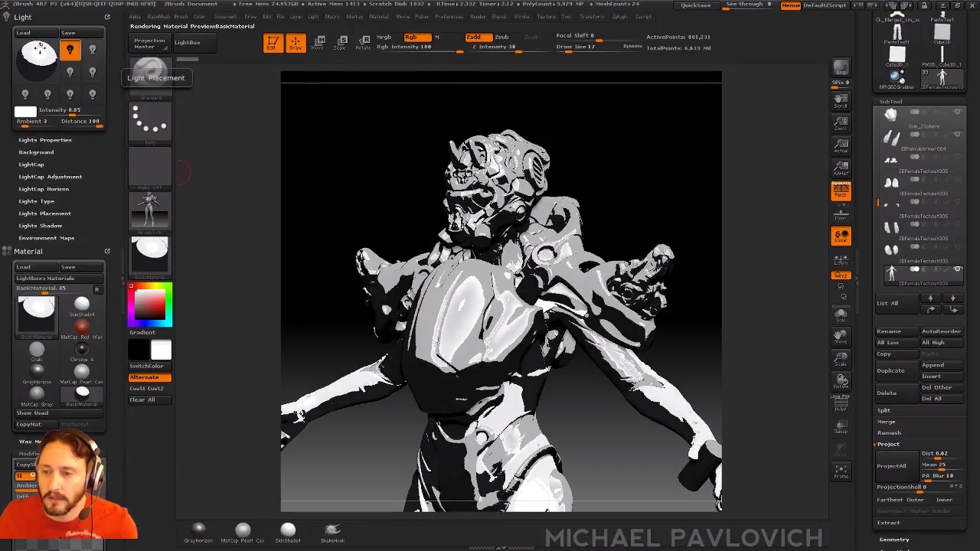The image size is (980, 551).
Task: Select MRGBZGrabber tool thumbnail
Action: (897, 77)
